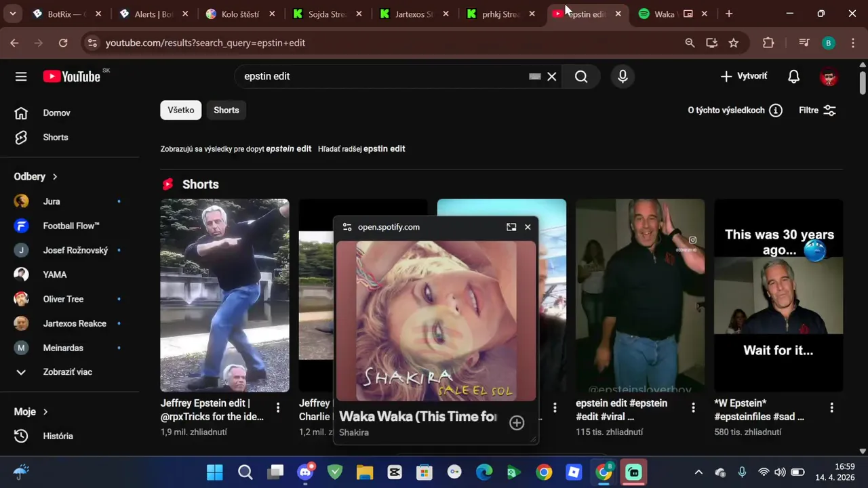Expand the Odbery subscriptions section

tap(36, 176)
